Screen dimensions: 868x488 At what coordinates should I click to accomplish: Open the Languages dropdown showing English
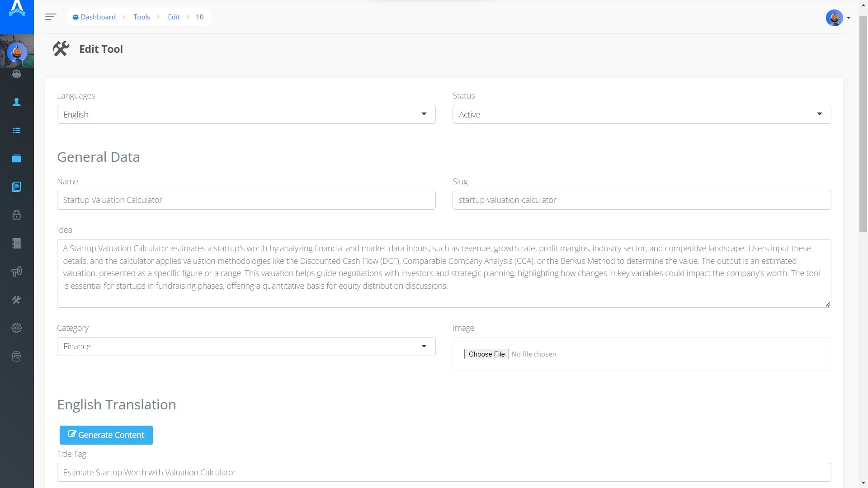pos(246,114)
